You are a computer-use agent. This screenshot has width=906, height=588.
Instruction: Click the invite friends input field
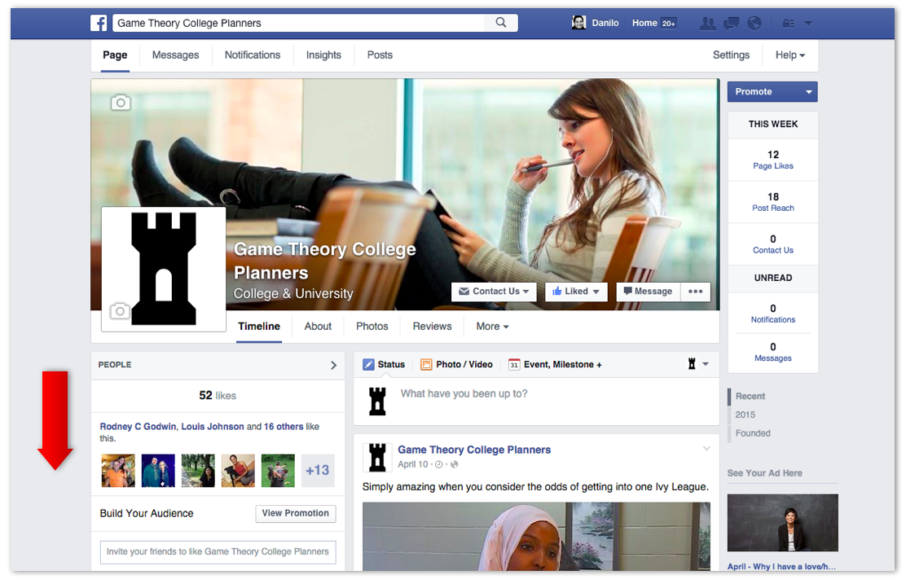218,551
